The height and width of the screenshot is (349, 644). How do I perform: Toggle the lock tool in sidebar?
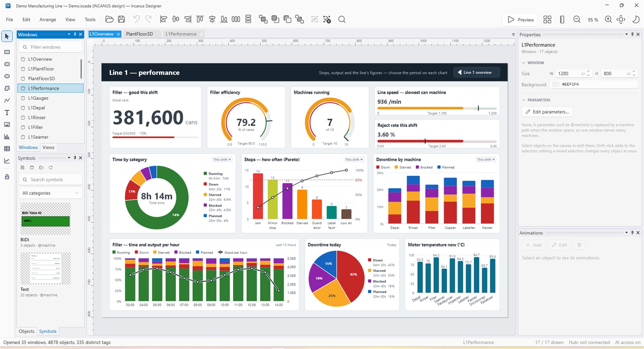pyautogui.click(x=7, y=177)
